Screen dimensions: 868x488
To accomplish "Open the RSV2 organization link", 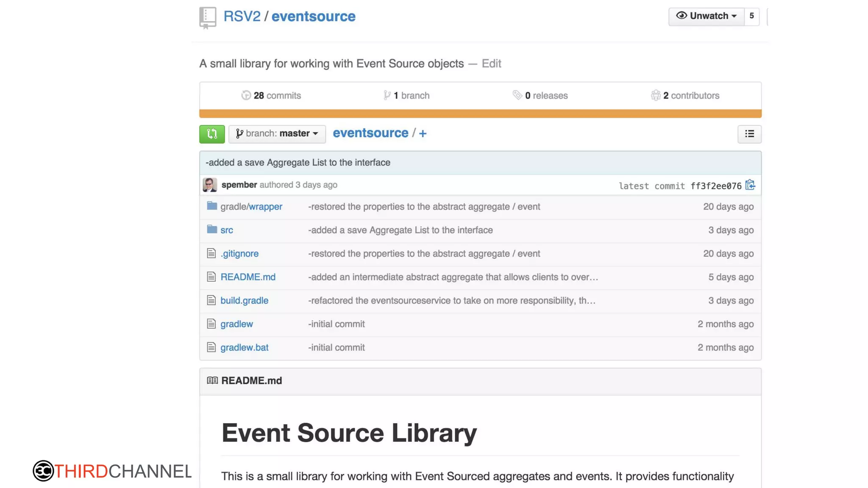I will point(242,16).
